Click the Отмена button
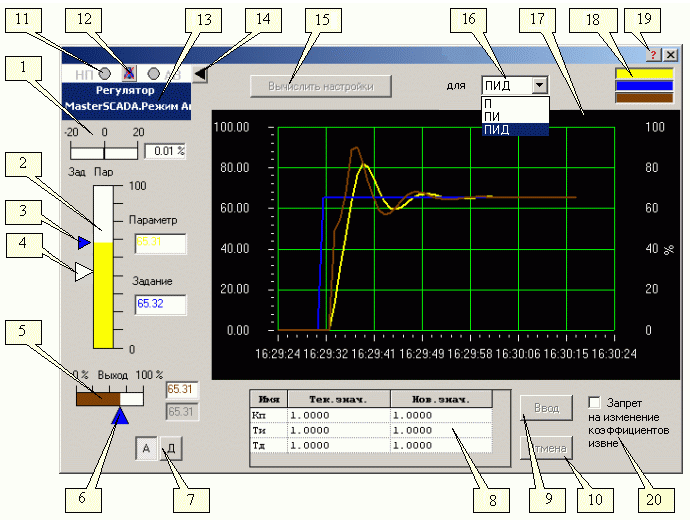Image resolution: width=690 pixels, height=521 pixels. point(547,448)
